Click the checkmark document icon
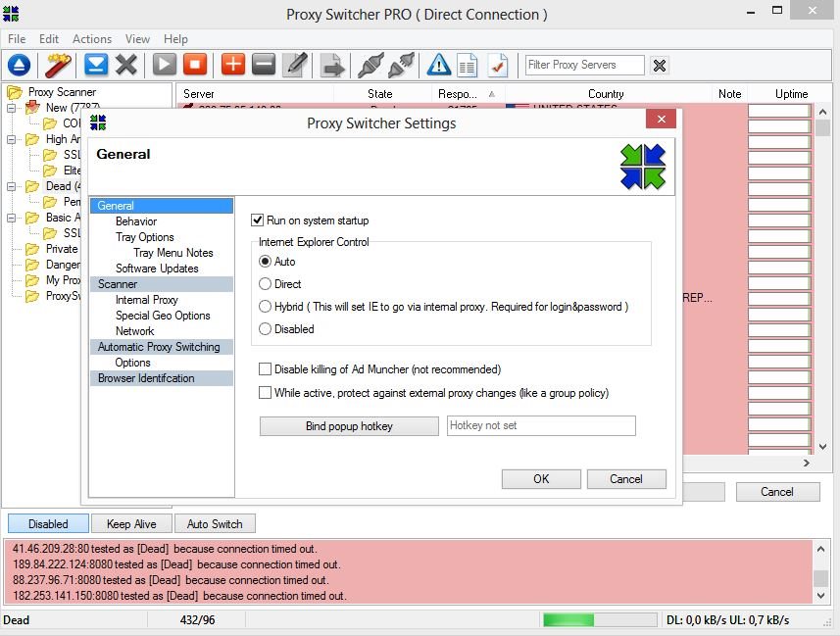Image resolution: width=840 pixels, height=636 pixels. (498, 66)
